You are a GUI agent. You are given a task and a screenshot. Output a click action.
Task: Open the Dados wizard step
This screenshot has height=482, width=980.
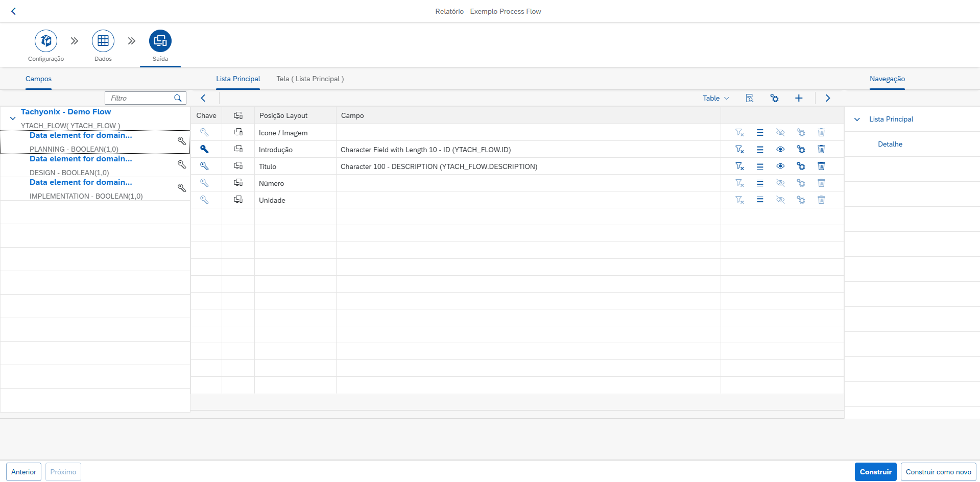tap(103, 41)
